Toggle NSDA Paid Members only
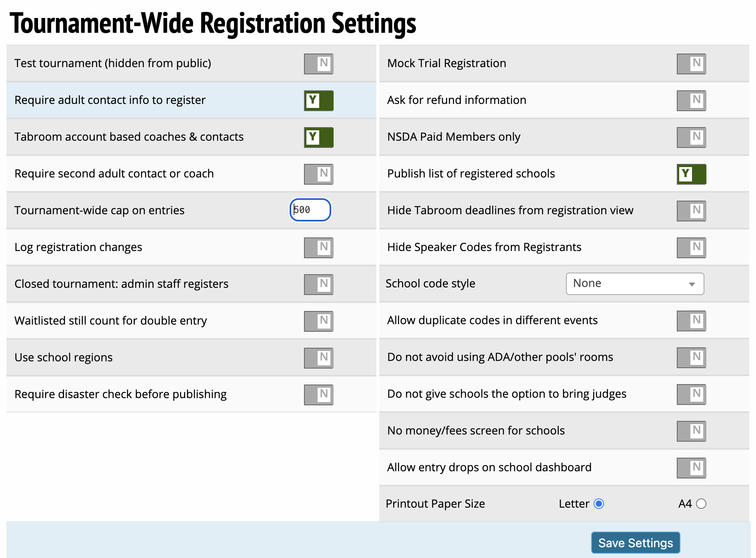Image resolution: width=756 pixels, height=558 pixels. 691,137
